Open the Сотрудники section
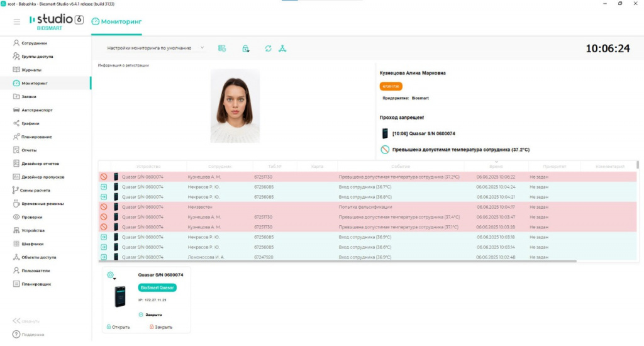 (30, 43)
